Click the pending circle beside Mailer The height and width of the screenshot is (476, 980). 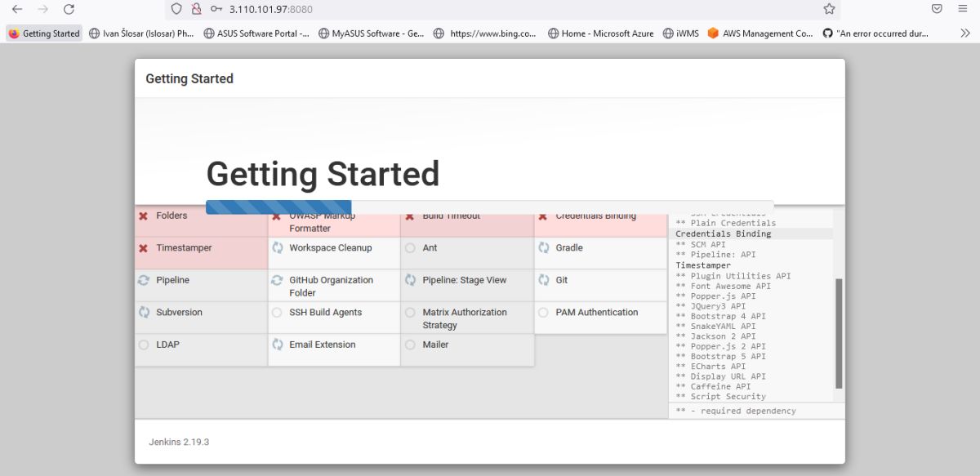point(410,345)
